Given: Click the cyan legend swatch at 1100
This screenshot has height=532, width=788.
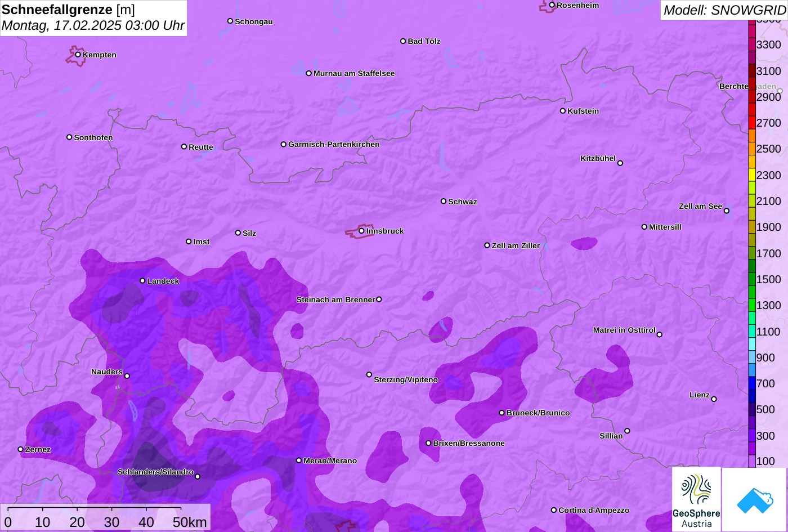Looking at the screenshot, I should (x=751, y=332).
